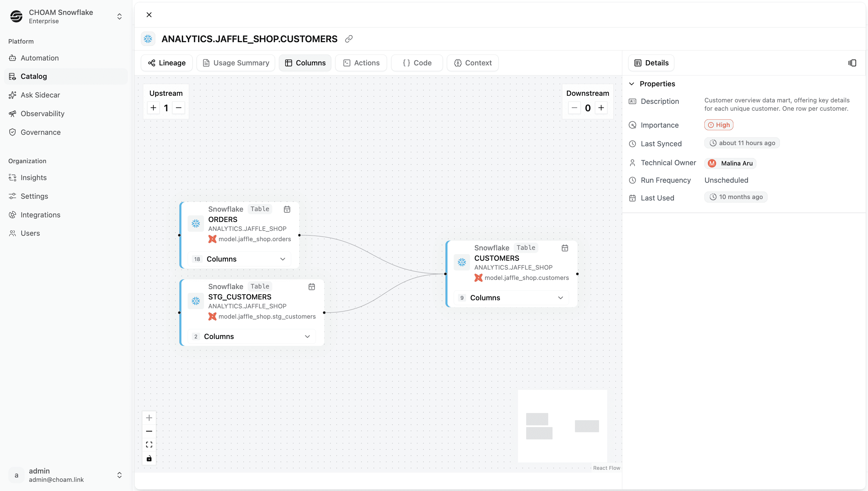
Task: Click the fit view canvas control
Action: point(149,445)
